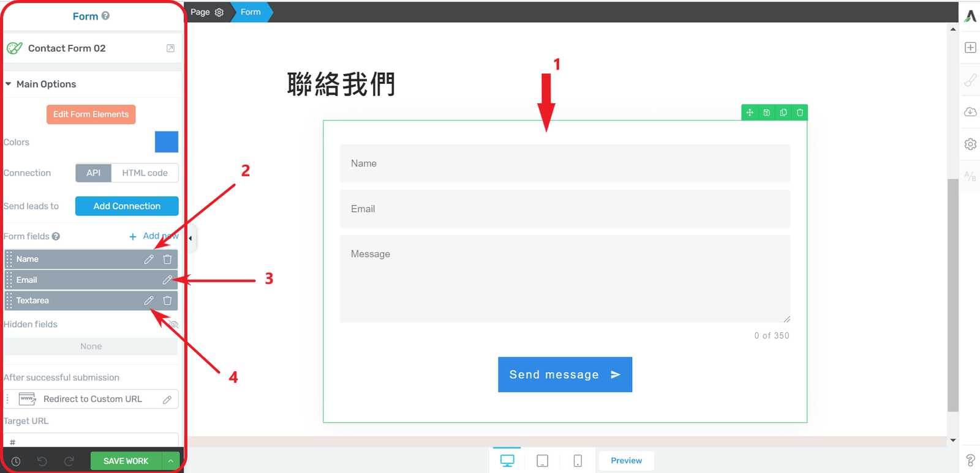Expand the Save Work options arrow
Viewport: 980px width, 473px height.
[171, 461]
